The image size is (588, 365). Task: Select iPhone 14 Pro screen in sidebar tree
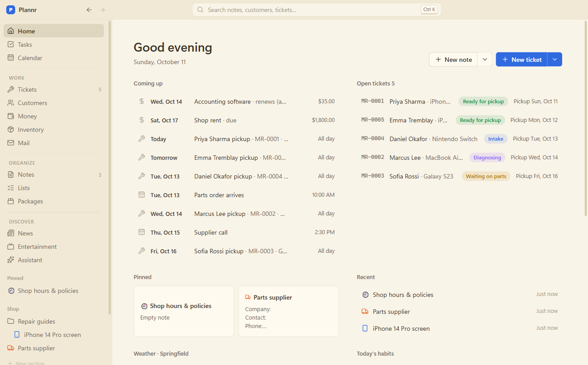(54, 335)
